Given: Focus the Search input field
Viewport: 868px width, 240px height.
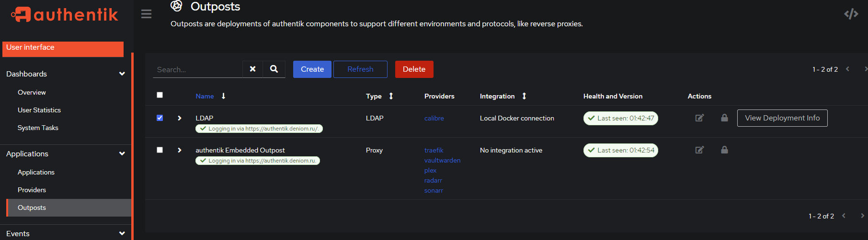Looking at the screenshot, I should (x=197, y=69).
